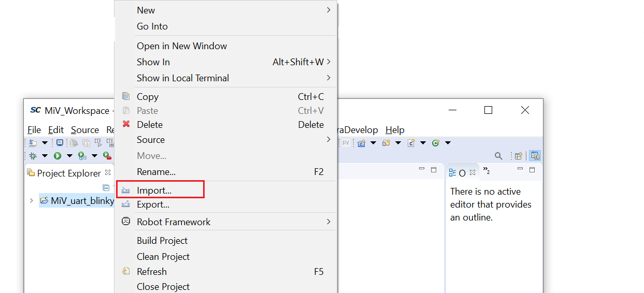Click the New Source File icon
Viewport: 644px width, 293px height.
[411, 143]
